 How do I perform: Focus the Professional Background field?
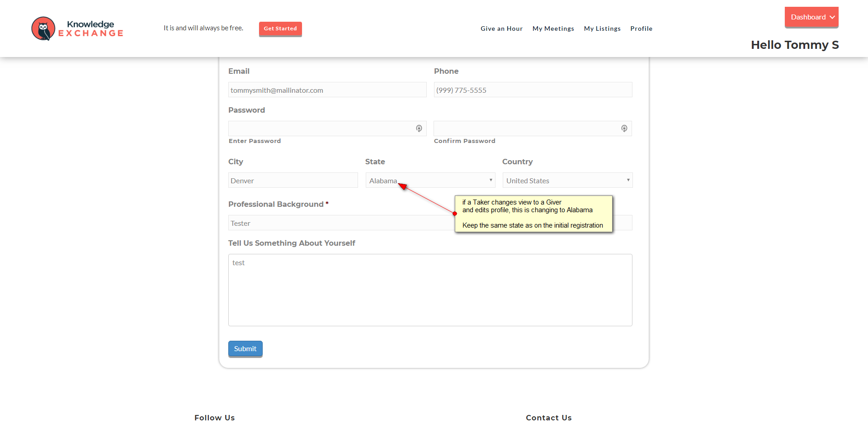click(339, 223)
